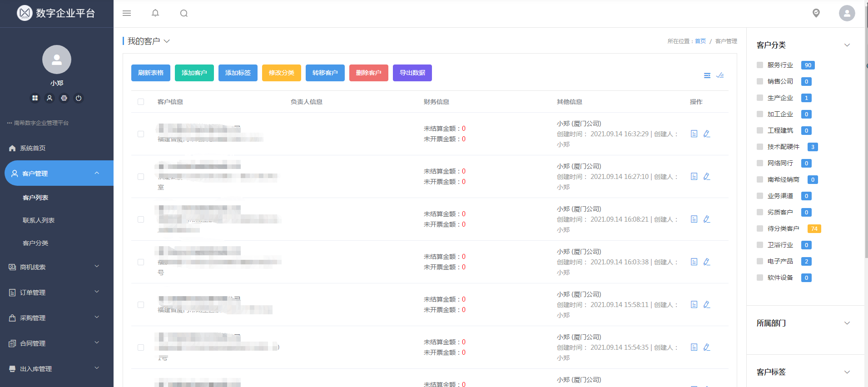This screenshot has width=868, height=387.
Task: Open the settings gear icon under profile
Action: 64,98
